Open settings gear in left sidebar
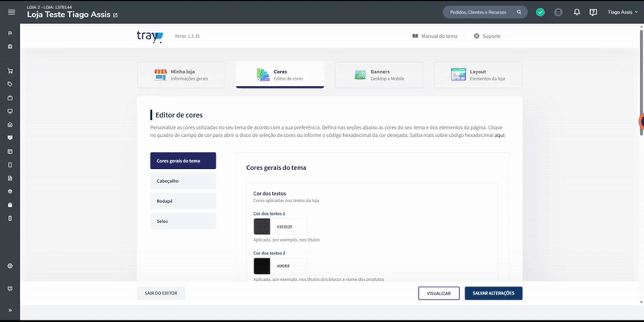Screen dimensions: 644x322 (10, 266)
